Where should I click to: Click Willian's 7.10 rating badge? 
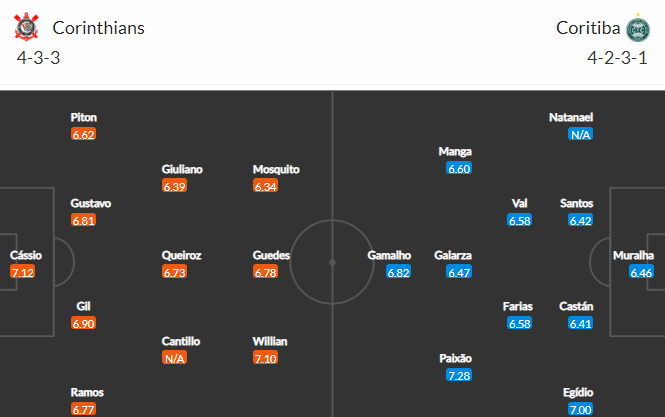point(265,358)
